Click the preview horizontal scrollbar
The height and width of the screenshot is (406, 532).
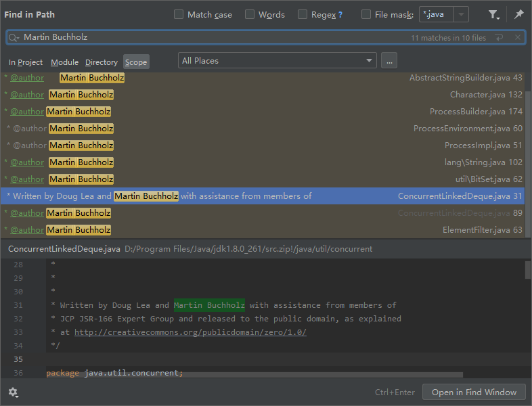pos(254,375)
